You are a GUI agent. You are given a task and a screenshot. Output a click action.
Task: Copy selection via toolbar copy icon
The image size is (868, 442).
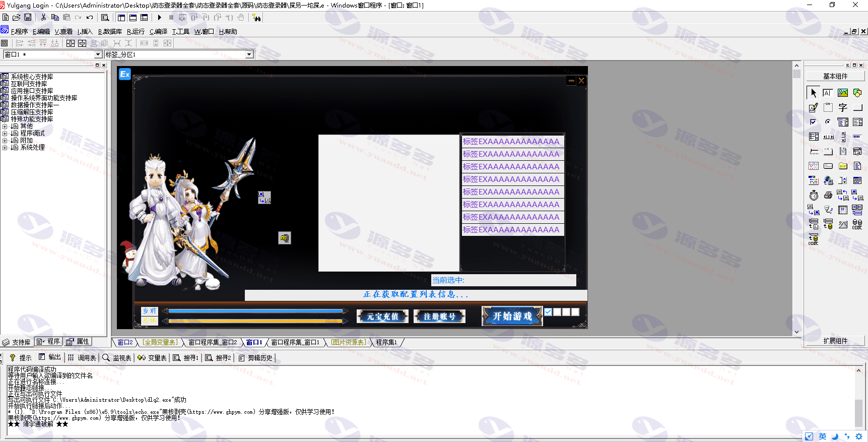[55, 18]
